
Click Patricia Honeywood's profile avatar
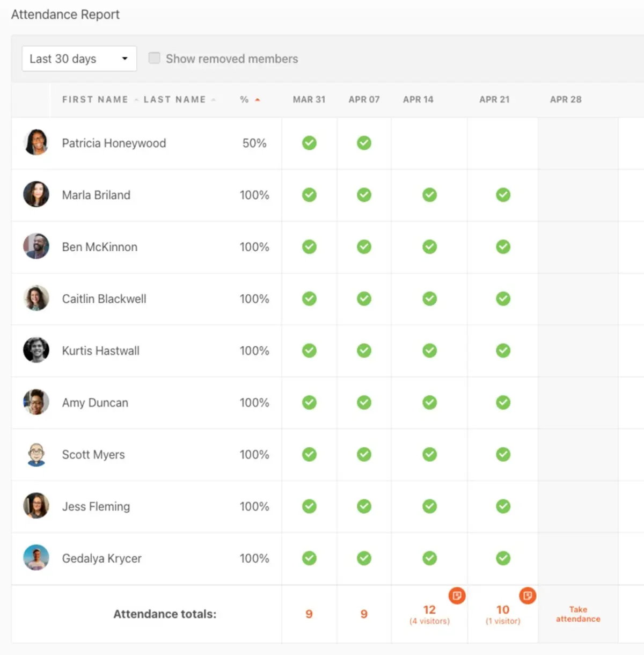pyautogui.click(x=36, y=143)
